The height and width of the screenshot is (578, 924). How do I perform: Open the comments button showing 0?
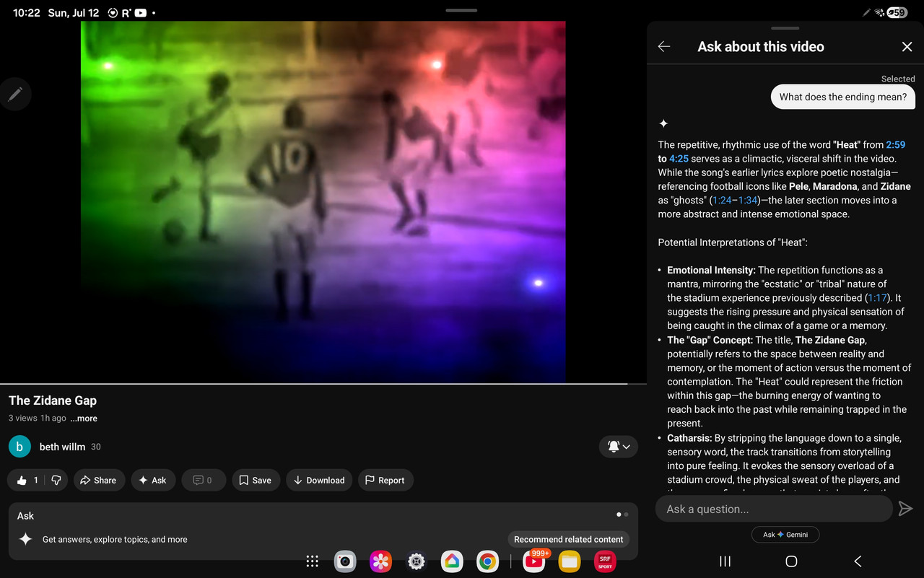pos(204,480)
